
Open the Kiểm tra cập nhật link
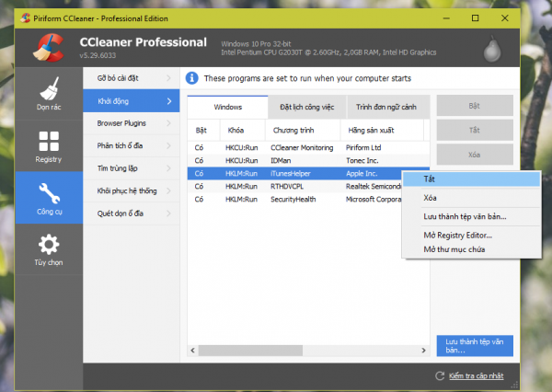tap(476, 375)
